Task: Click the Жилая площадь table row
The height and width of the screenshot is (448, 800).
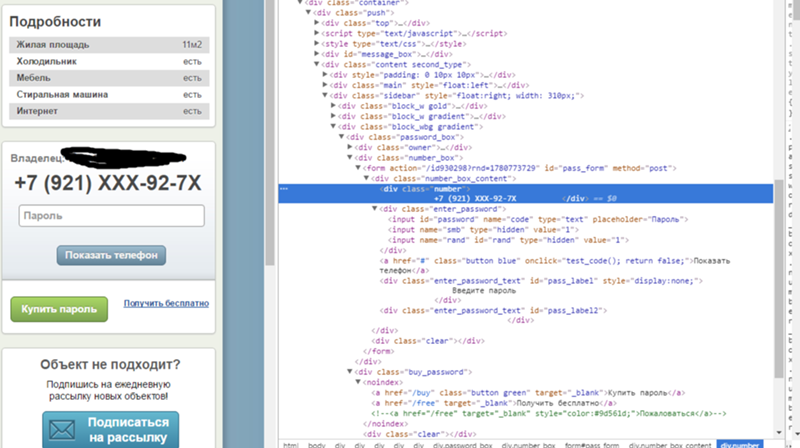Action: [109, 45]
